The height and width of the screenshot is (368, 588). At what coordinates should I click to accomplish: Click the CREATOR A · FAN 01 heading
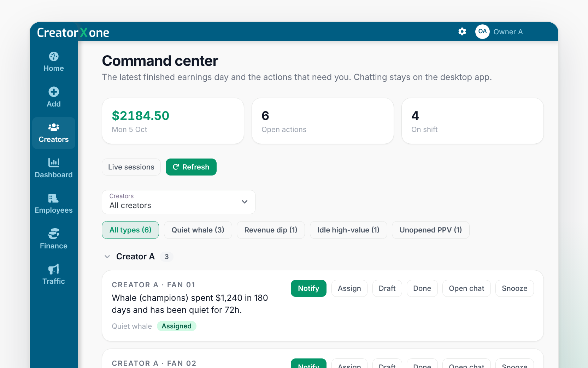click(x=154, y=285)
